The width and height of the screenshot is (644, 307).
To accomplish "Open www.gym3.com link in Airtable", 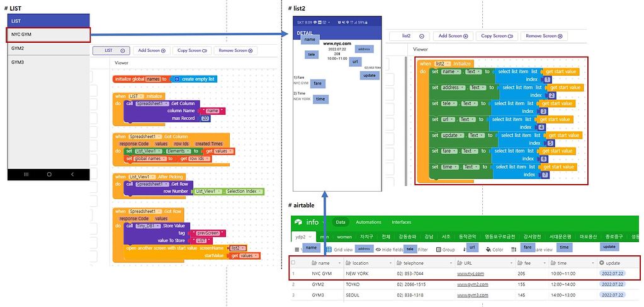I will [x=472, y=295].
